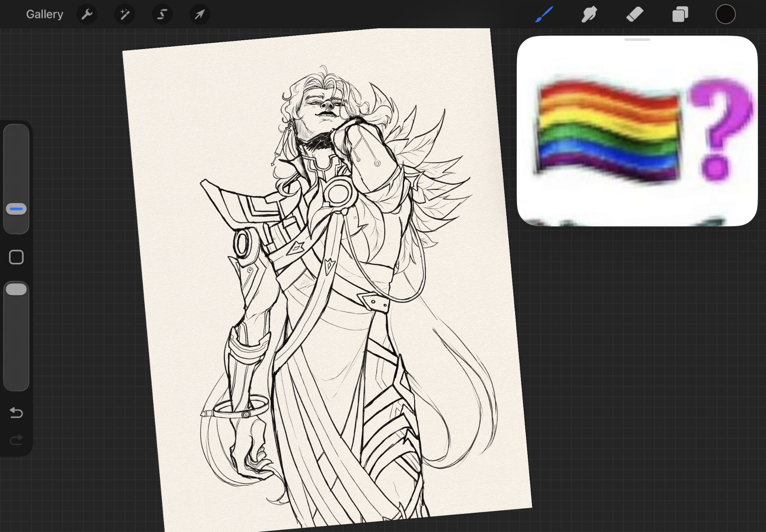Image resolution: width=766 pixels, height=532 pixels.
Task: Click the circular chest emblem on the drawing
Action: (x=338, y=193)
